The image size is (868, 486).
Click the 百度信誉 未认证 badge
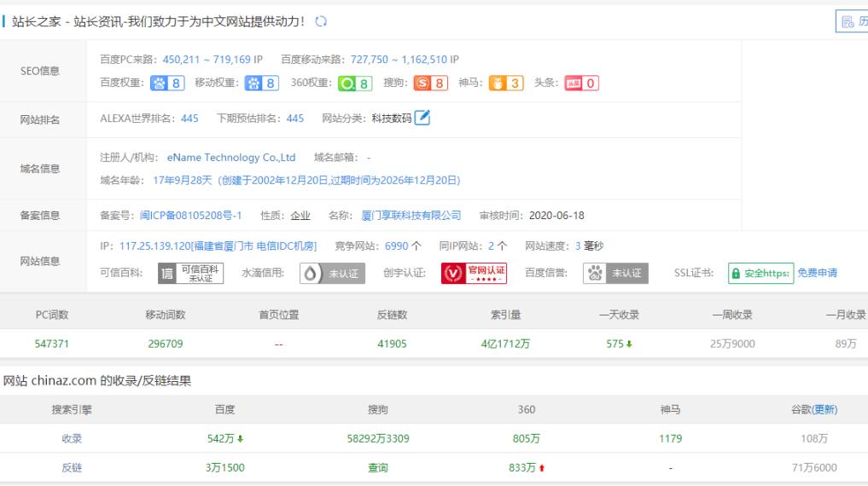[615, 273]
